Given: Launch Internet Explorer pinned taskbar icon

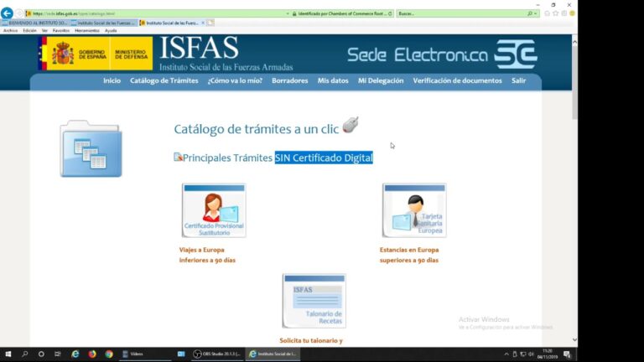Looking at the screenshot, I should 75,354.
